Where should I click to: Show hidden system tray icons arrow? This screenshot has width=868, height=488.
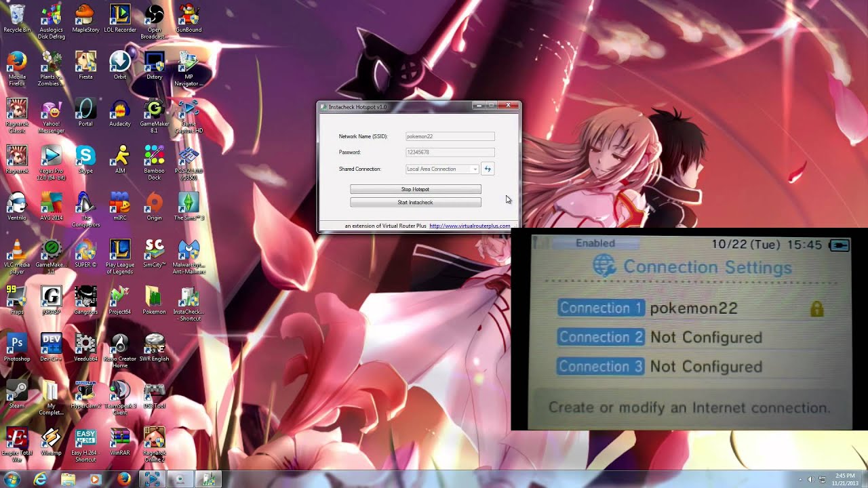pyautogui.click(x=800, y=480)
